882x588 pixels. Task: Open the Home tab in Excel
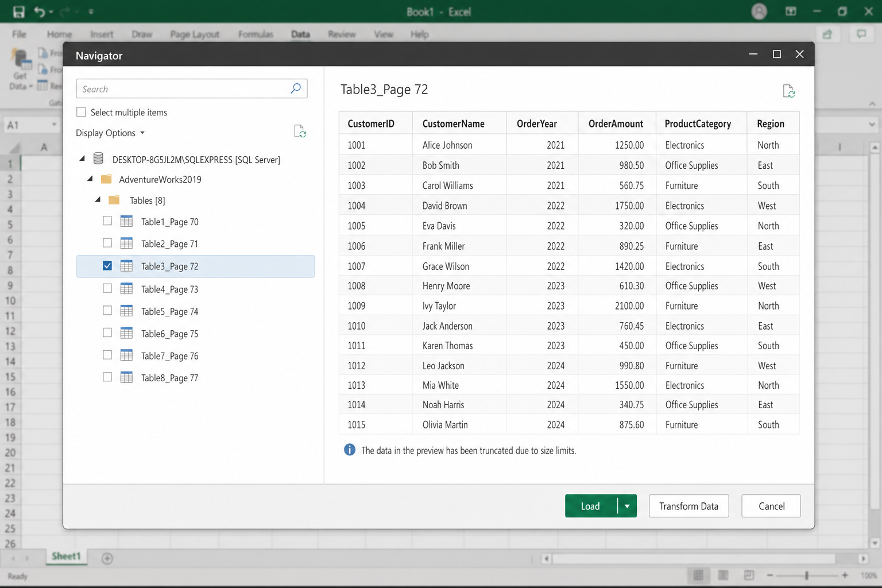59,34
